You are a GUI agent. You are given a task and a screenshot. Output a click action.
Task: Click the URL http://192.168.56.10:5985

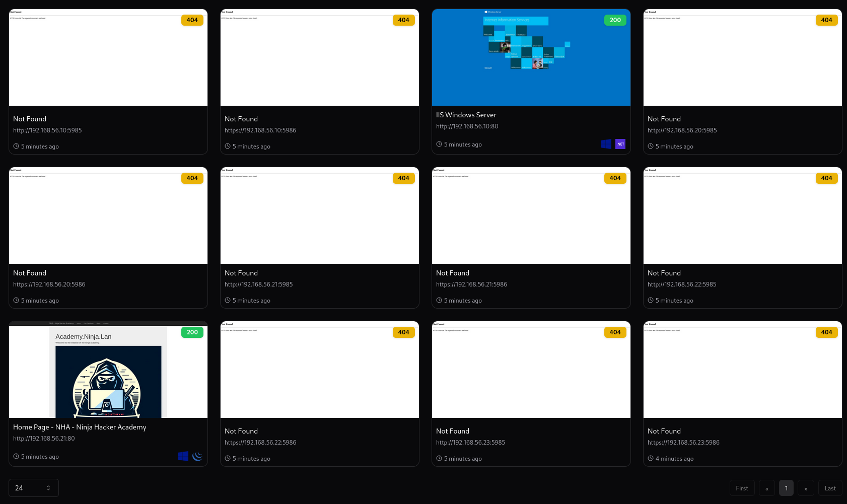pos(47,130)
